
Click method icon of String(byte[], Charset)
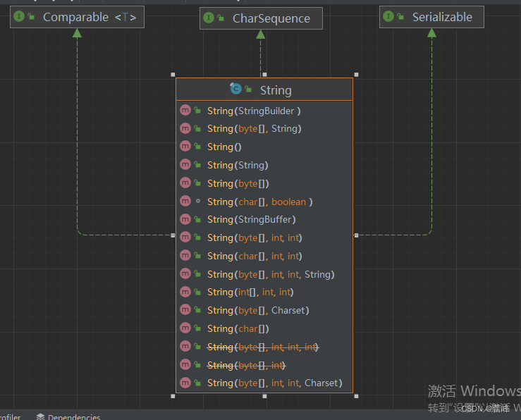[x=185, y=310]
